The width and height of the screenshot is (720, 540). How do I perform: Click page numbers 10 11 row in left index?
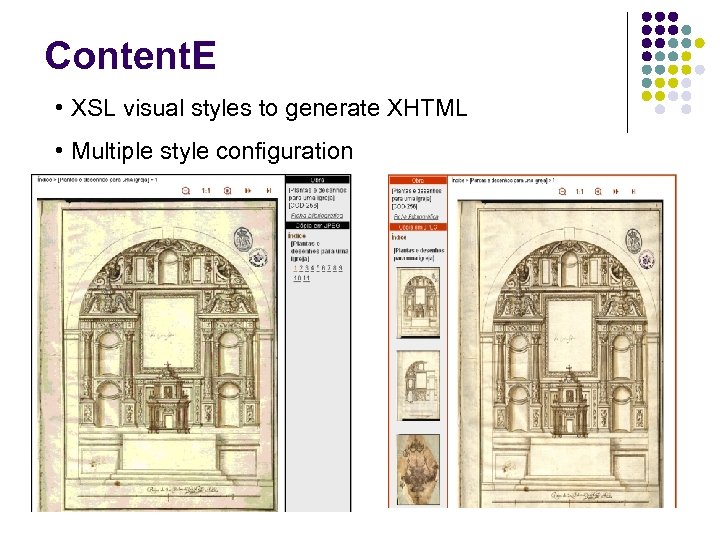point(302,278)
